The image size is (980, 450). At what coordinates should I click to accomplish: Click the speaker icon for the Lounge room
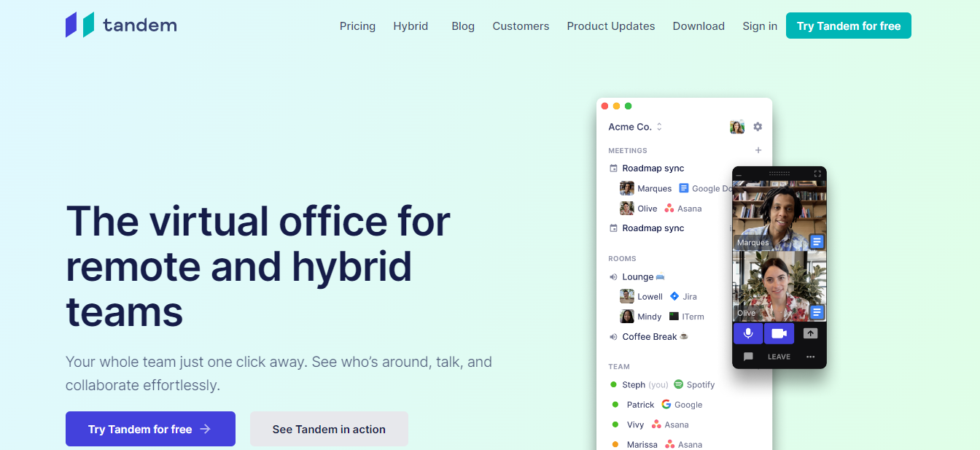coord(613,277)
